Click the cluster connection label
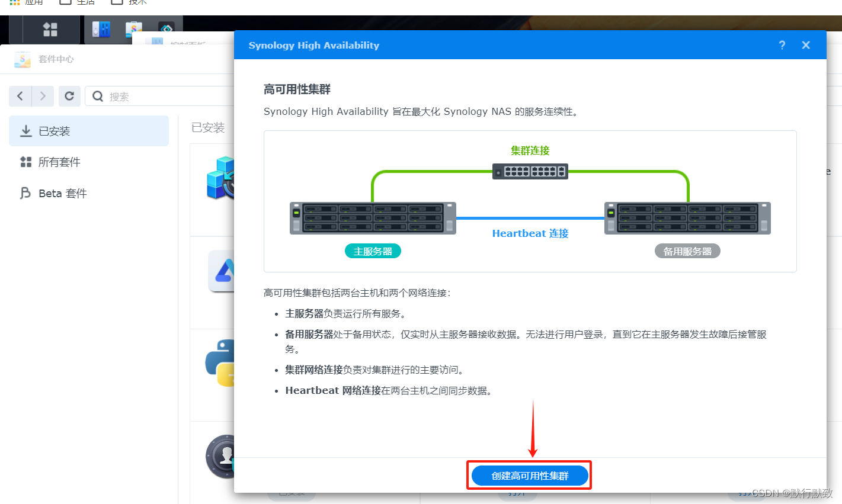 530,150
